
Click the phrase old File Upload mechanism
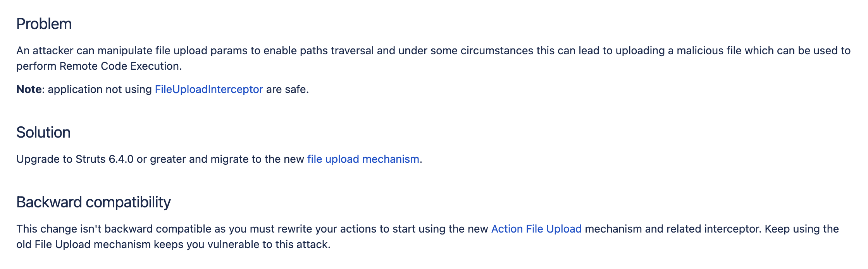[x=83, y=245]
